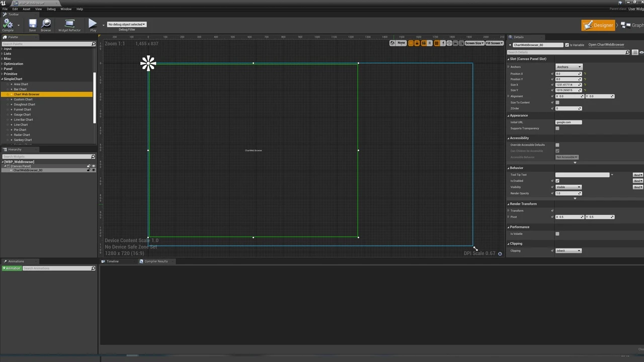Click the DPI scale settings gear
Image resolution: width=644 pixels, height=362 pixels.
[500, 254]
